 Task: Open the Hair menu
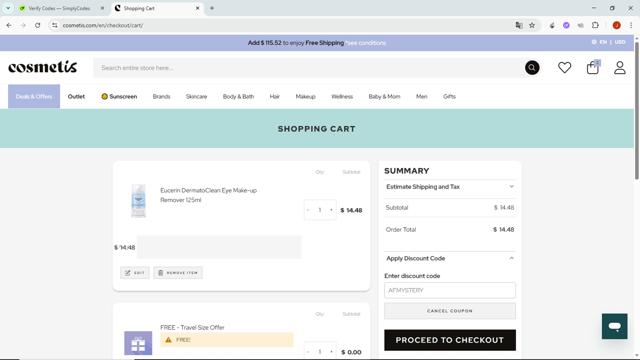[x=275, y=97]
